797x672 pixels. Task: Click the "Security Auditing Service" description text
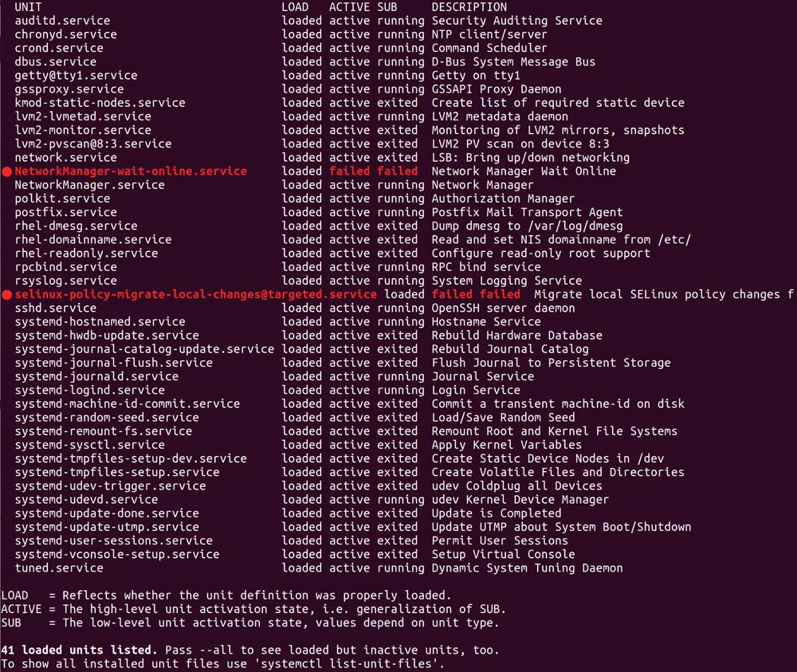pos(516,21)
